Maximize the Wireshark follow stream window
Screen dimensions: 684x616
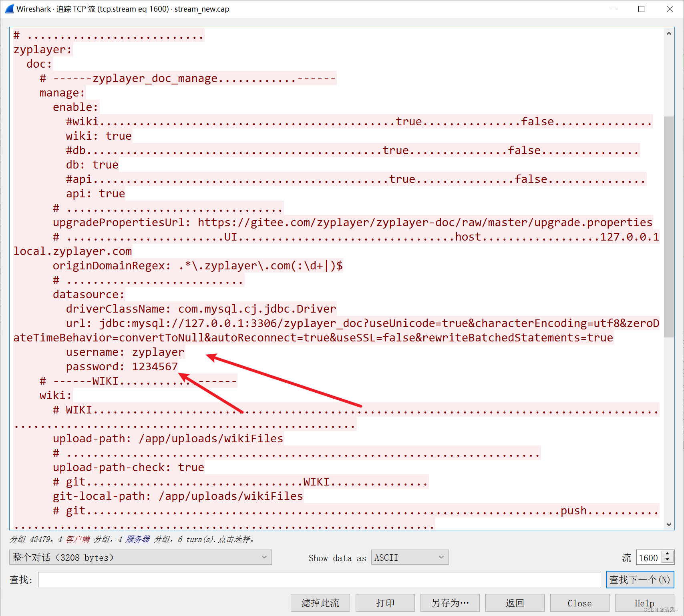(x=641, y=9)
